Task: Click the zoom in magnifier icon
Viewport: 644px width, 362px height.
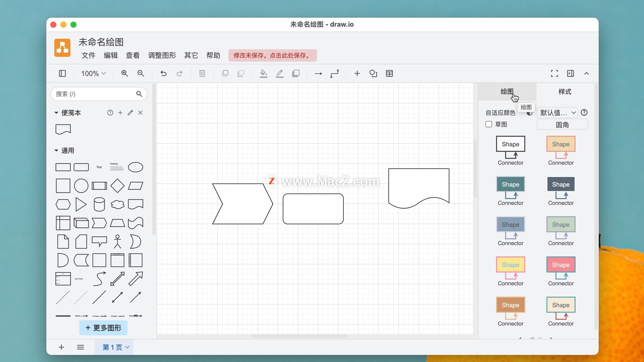Action: coord(124,73)
